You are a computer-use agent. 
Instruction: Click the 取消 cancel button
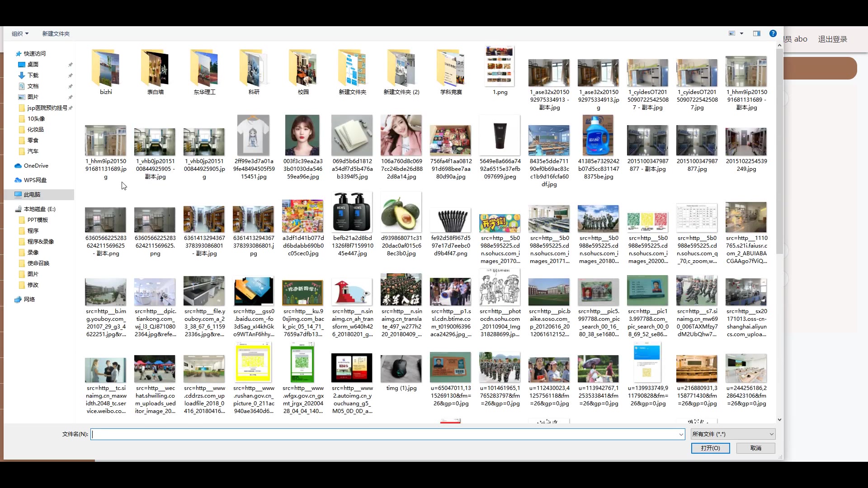(755, 448)
